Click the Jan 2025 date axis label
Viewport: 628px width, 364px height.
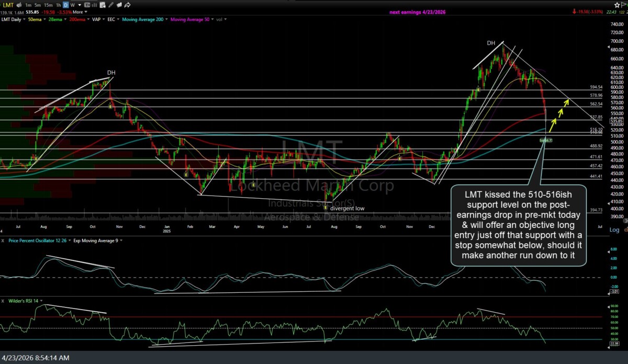(x=167, y=229)
